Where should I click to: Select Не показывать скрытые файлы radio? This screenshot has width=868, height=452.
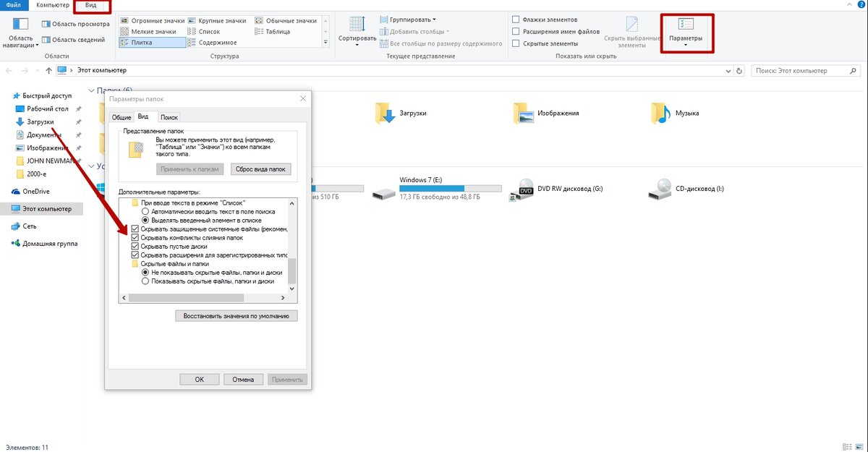click(x=145, y=273)
